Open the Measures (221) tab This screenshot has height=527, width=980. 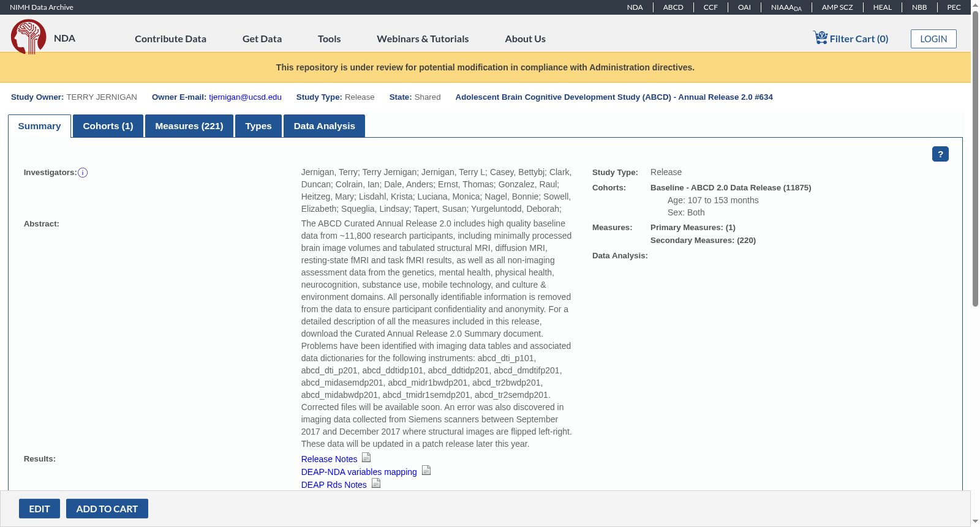pos(189,126)
